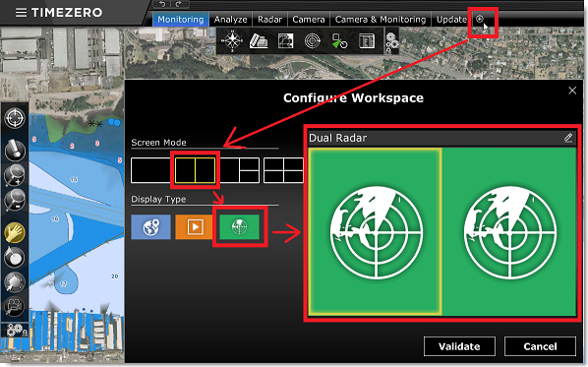Choose the blue chart display type
Viewport: 588px width, 367px height.
click(x=150, y=226)
